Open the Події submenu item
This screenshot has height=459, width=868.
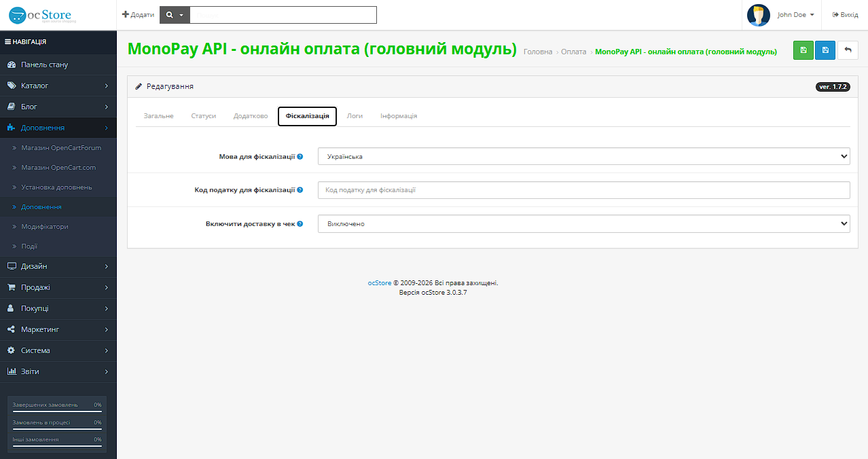58,246
